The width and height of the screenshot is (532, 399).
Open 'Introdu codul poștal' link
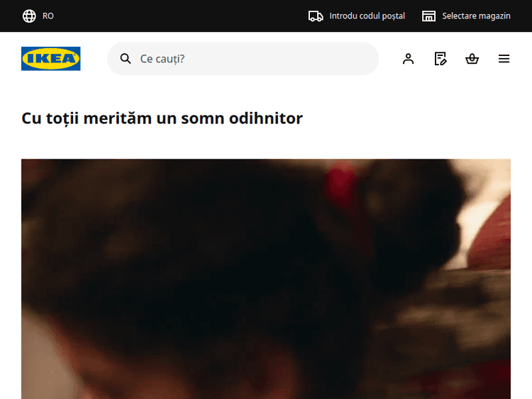pos(357,16)
